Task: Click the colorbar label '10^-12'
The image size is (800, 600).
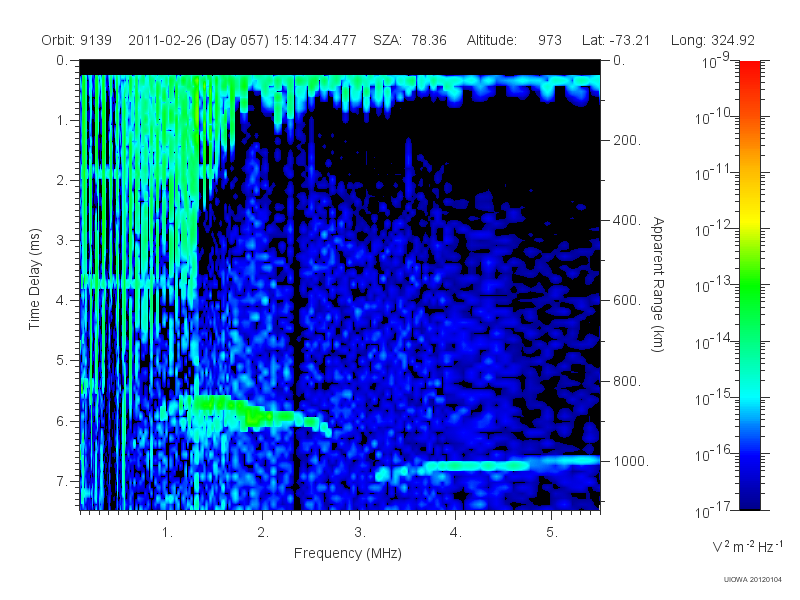Action: tap(713, 229)
